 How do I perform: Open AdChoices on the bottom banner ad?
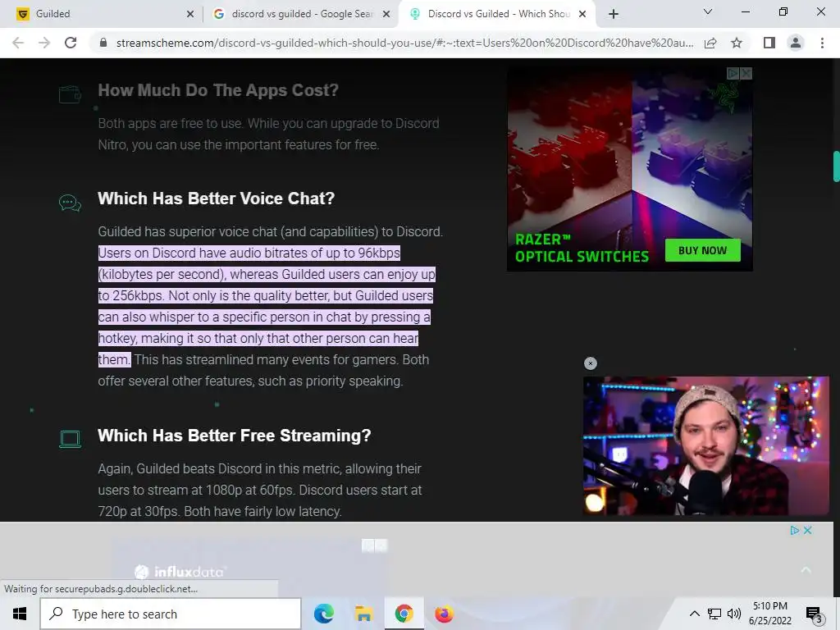click(x=794, y=531)
